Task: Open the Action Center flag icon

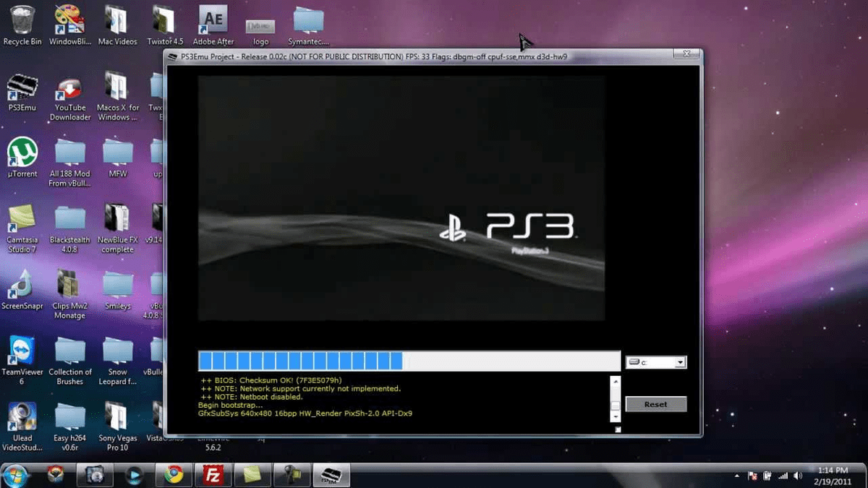Action: tap(753, 476)
